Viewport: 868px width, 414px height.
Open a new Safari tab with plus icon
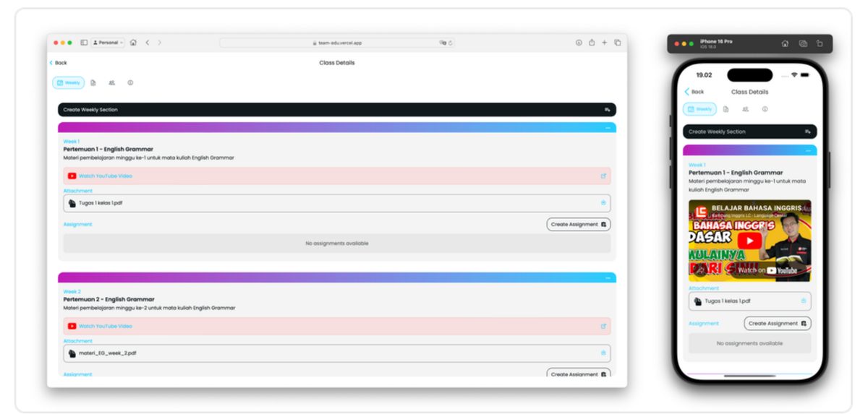pyautogui.click(x=605, y=43)
